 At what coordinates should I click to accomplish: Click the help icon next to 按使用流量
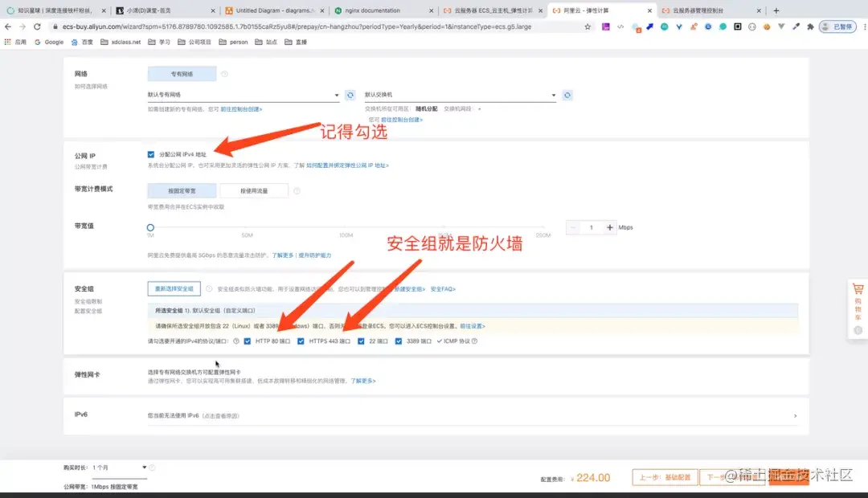297,190
